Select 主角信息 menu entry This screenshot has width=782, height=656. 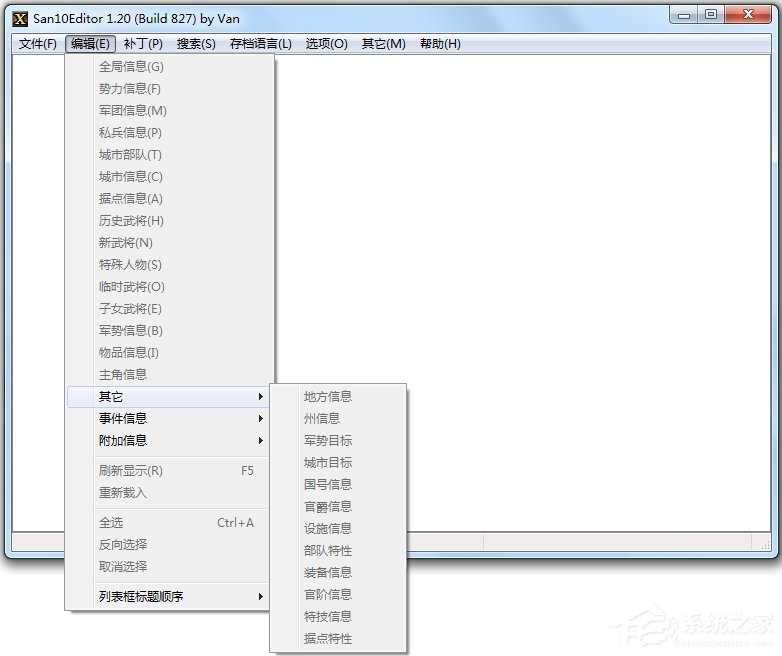coord(170,374)
